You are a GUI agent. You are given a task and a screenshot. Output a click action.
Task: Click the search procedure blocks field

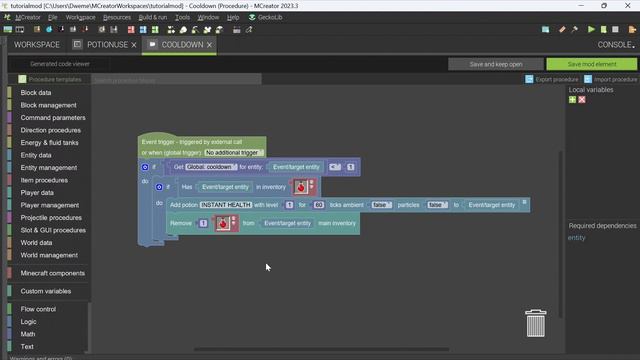click(176, 80)
